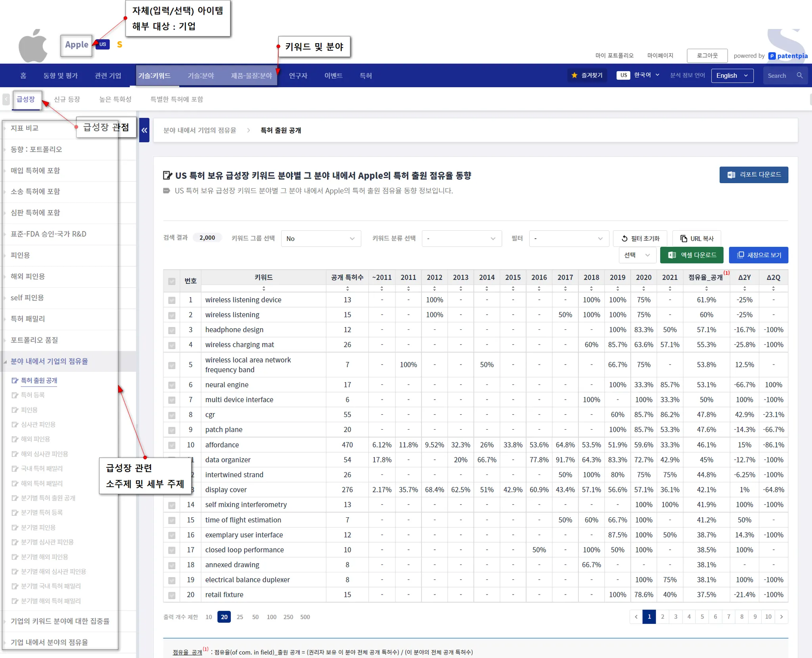Open the 필터 dropdown
812x658 pixels.
coord(569,239)
